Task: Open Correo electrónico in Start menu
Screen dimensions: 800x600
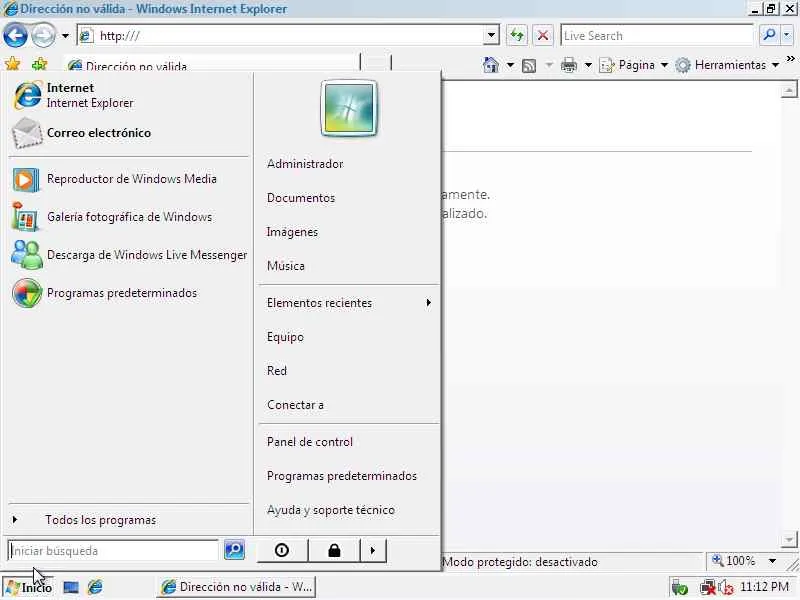Action: point(128,133)
